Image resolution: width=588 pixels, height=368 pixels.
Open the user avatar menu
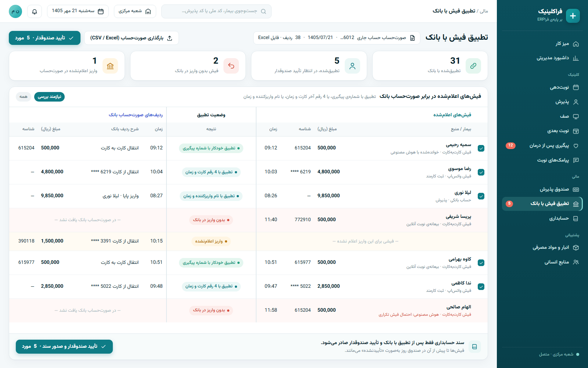click(x=15, y=11)
